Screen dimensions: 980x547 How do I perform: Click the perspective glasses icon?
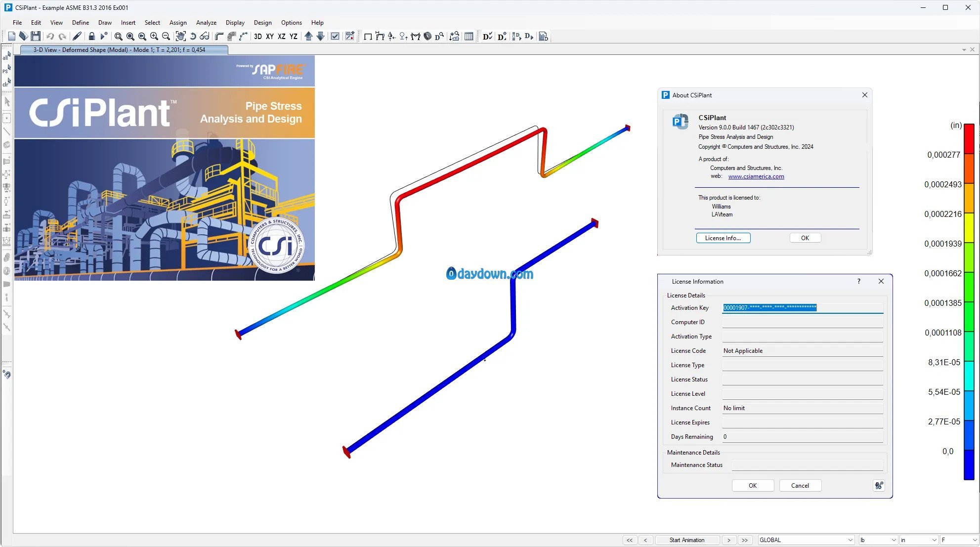[205, 36]
